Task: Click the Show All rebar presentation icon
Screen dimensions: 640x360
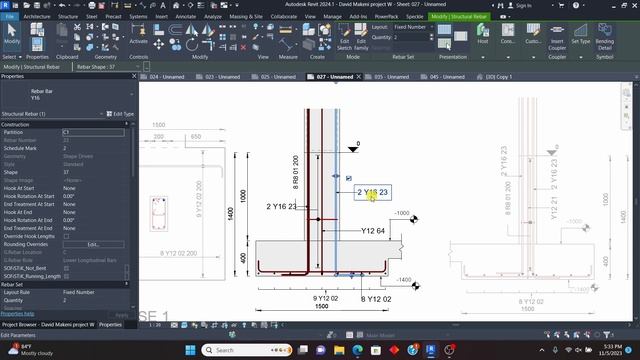Action: tap(444, 29)
